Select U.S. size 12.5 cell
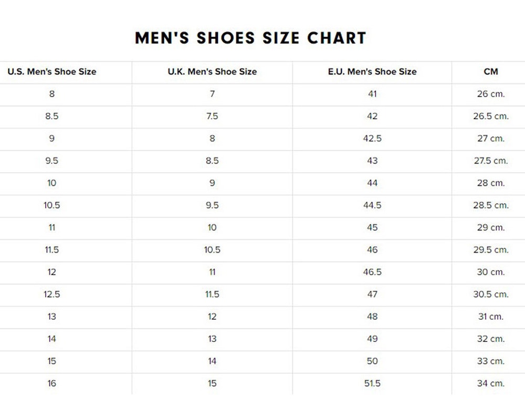The height and width of the screenshot is (420, 525). coord(52,295)
